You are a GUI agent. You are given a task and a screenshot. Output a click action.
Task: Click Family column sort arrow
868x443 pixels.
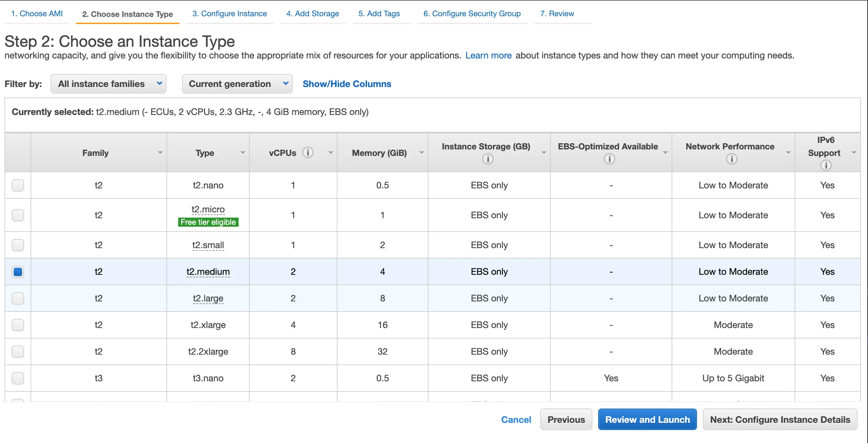tap(160, 153)
